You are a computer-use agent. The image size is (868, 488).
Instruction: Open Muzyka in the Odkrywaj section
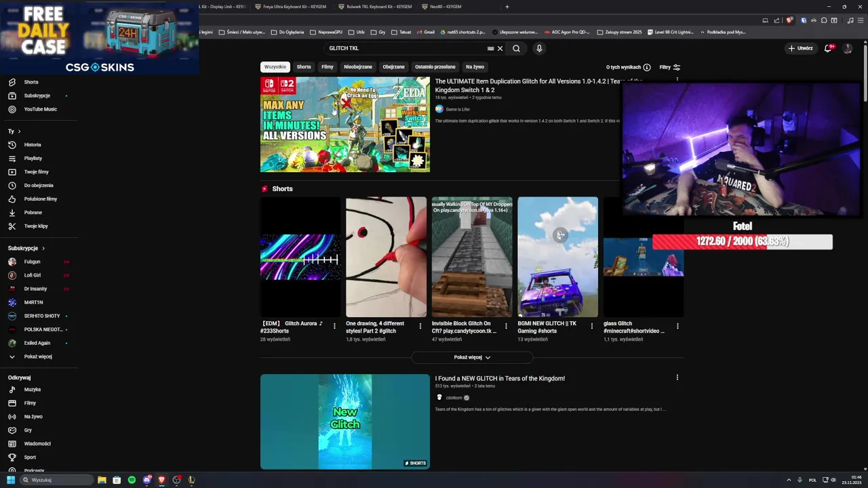tap(32, 390)
